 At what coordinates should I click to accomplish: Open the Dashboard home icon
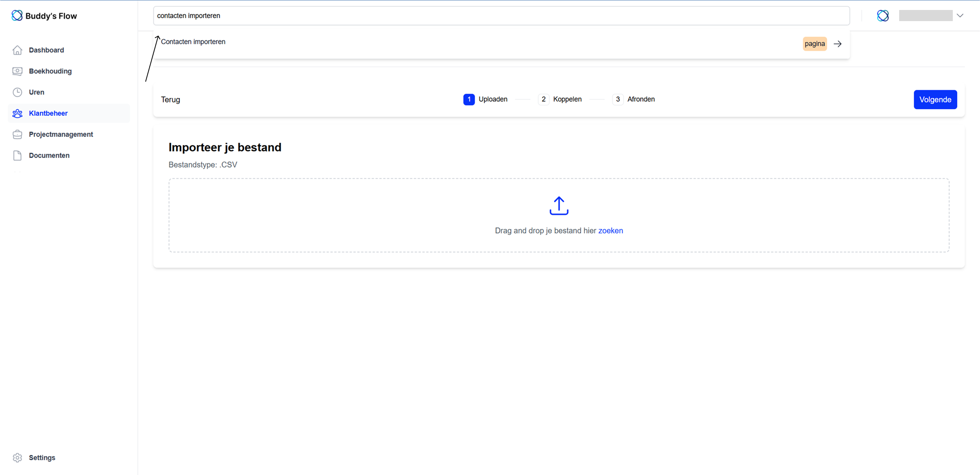[17, 50]
